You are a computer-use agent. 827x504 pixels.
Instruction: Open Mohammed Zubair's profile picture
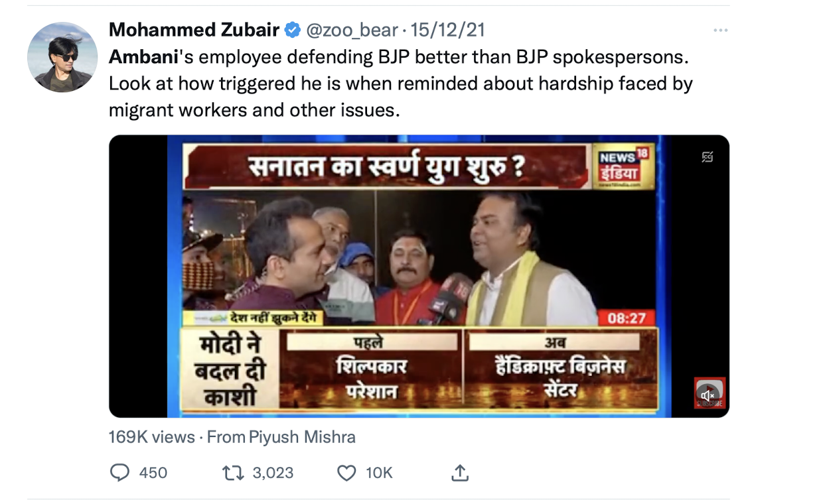click(x=62, y=57)
